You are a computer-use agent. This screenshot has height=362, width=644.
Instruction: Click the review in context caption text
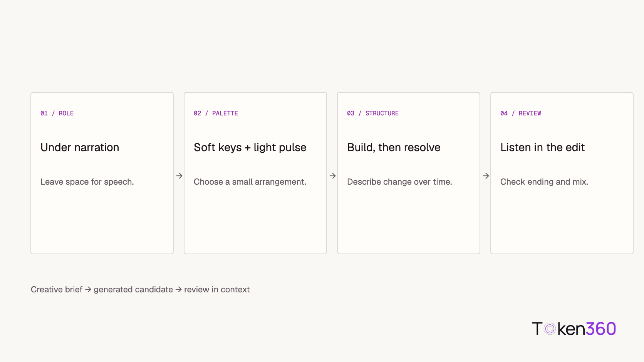[x=217, y=289]
